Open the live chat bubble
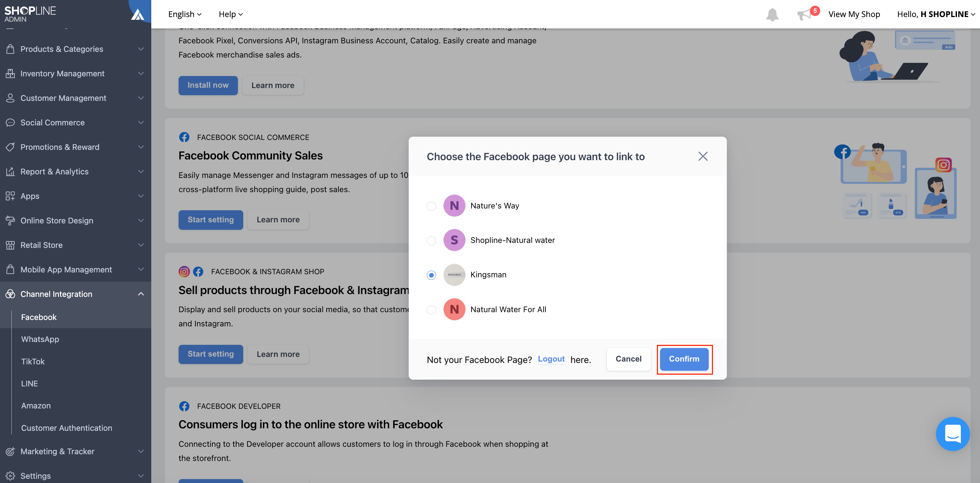980x483 pixels. point(953,434)
